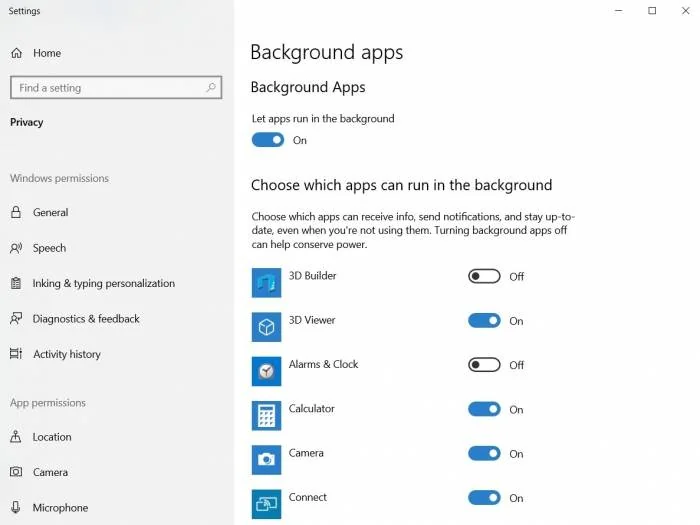Open Microphone permissions page
Screen dimensions: 700x525
pos(60,508)
